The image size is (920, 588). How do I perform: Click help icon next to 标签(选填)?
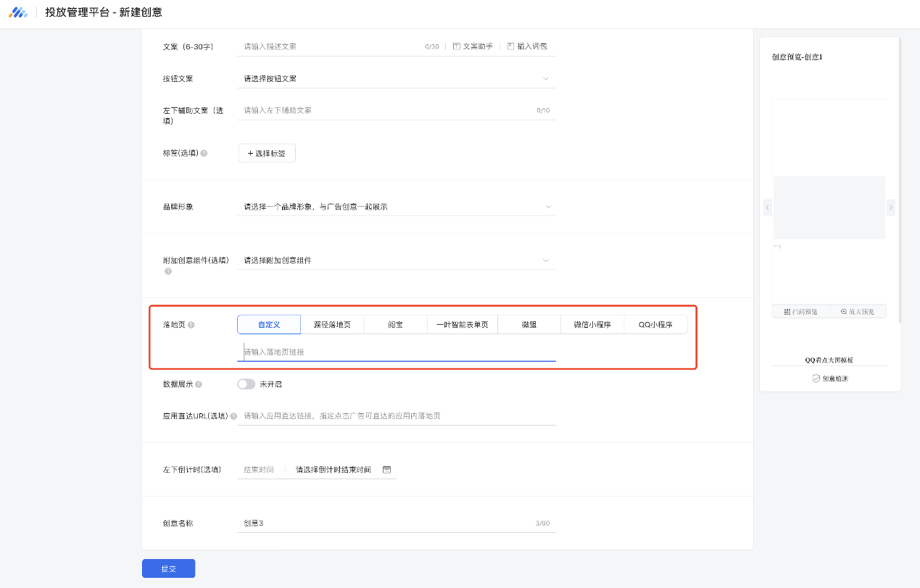(204, 154)
